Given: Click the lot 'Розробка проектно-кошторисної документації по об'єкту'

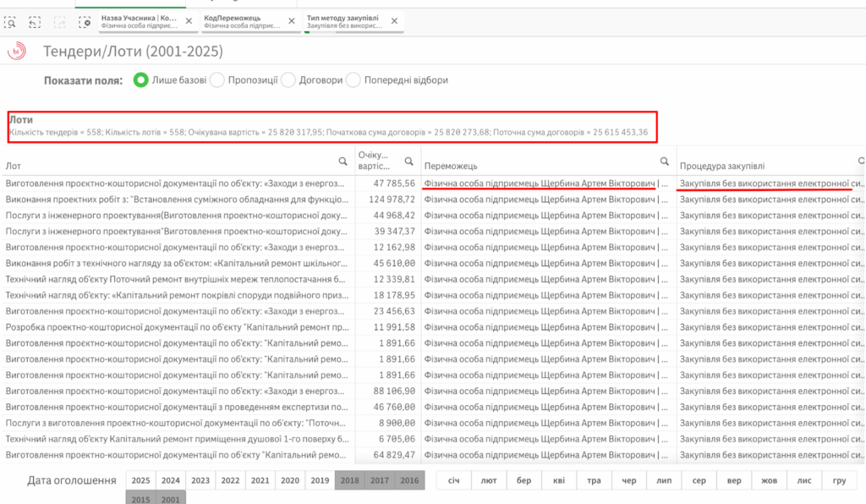Looking at the screenshot, I should tap(177, 327).
